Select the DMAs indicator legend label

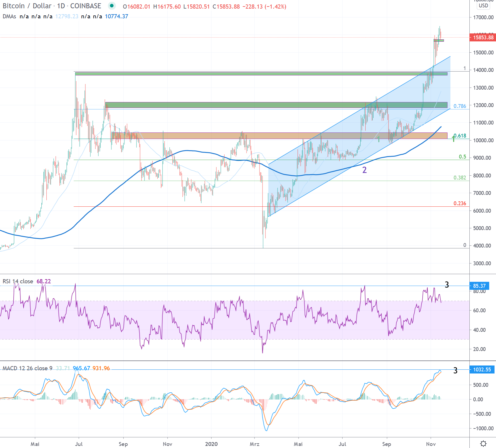(x=9, y=17)
